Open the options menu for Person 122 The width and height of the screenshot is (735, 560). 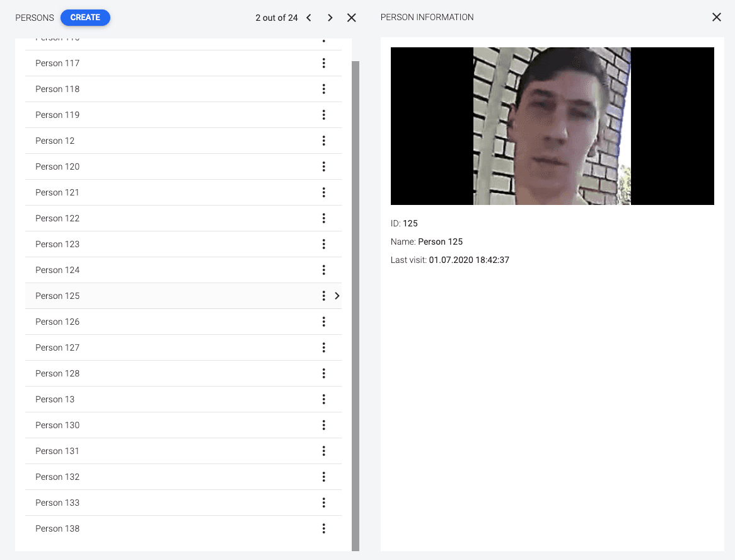coord(323,218)
